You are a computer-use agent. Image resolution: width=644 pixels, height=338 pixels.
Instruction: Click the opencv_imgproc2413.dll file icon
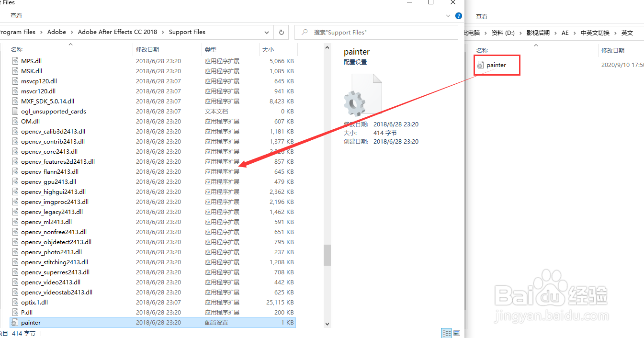[x=15, y=202]
